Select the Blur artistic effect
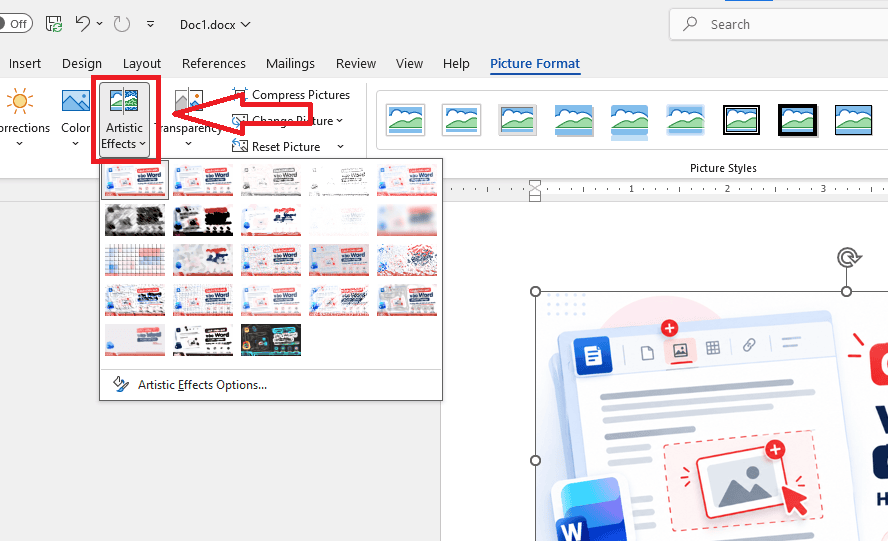 coord(407,220)
